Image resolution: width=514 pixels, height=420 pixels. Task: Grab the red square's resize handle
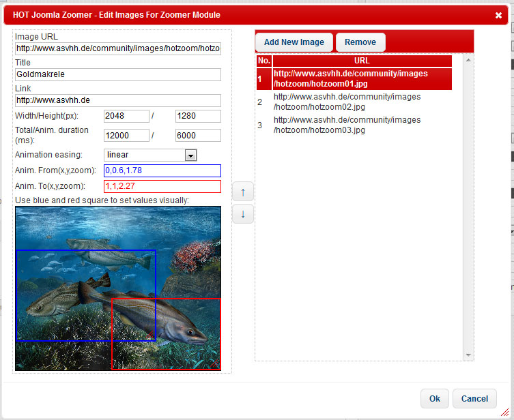(215, 363)
